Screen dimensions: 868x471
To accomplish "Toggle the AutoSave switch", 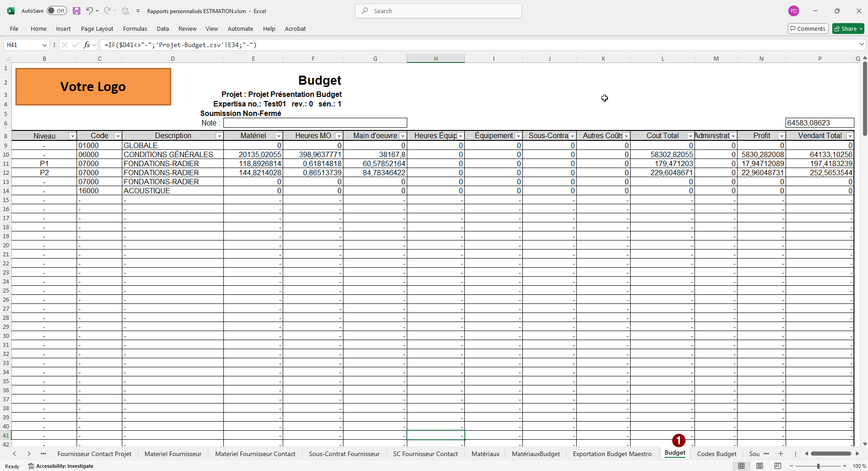I will [57, 11].
